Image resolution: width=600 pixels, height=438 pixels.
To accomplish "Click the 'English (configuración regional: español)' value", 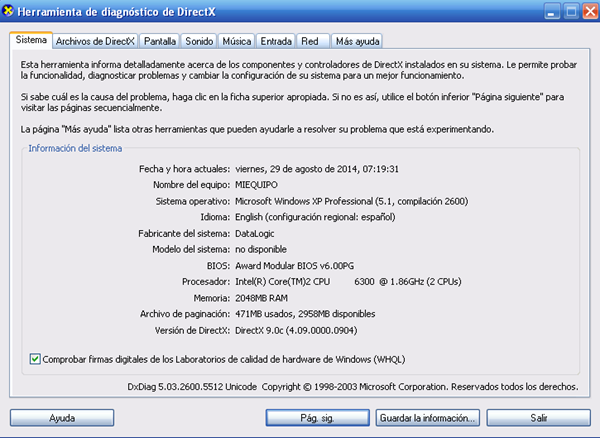I will [x=315, y=217].
